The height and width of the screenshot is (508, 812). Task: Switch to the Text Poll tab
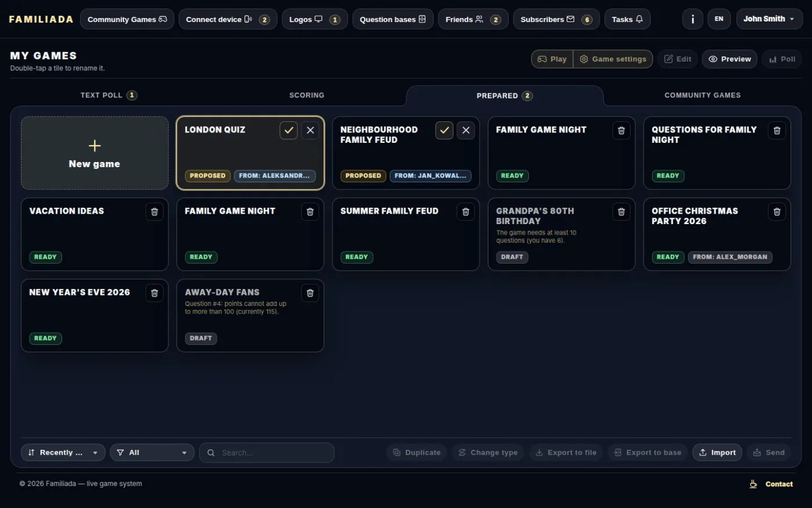108,95
